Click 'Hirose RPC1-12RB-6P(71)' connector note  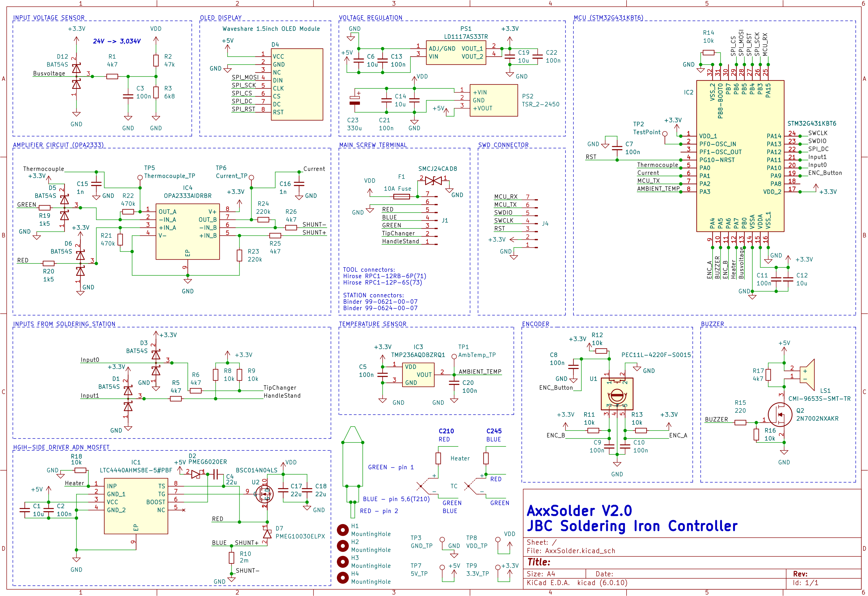[x=385, y=276]
